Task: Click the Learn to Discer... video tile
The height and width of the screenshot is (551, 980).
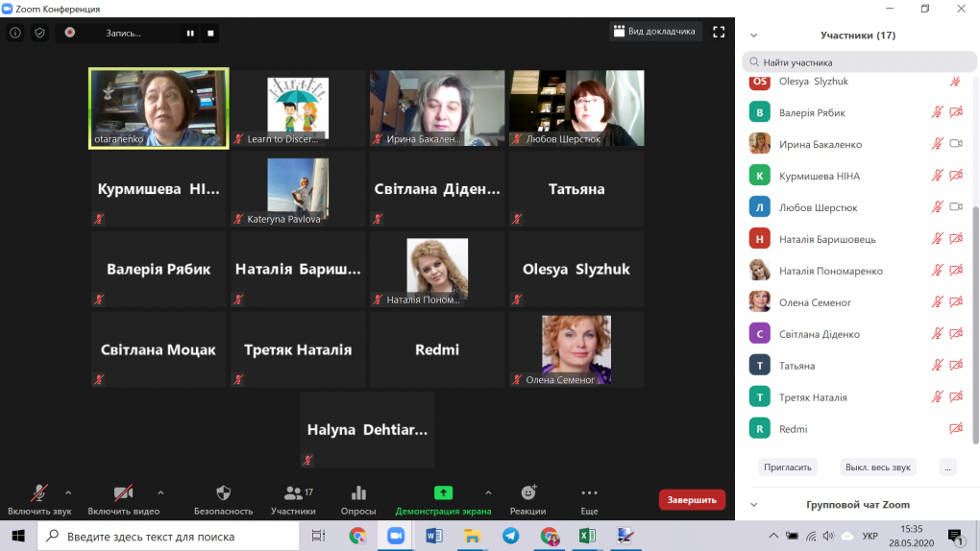Action: click(x=298, y=108)
